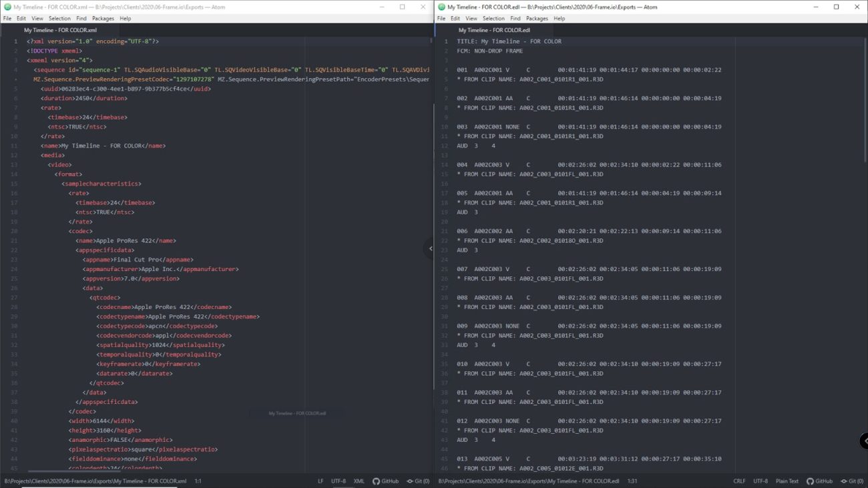Image resolution: width=868 pixels, height=488 pixels.
Task: Click '<fielddominance>none</fielddominance>' line
Action: tap(132, 459)
